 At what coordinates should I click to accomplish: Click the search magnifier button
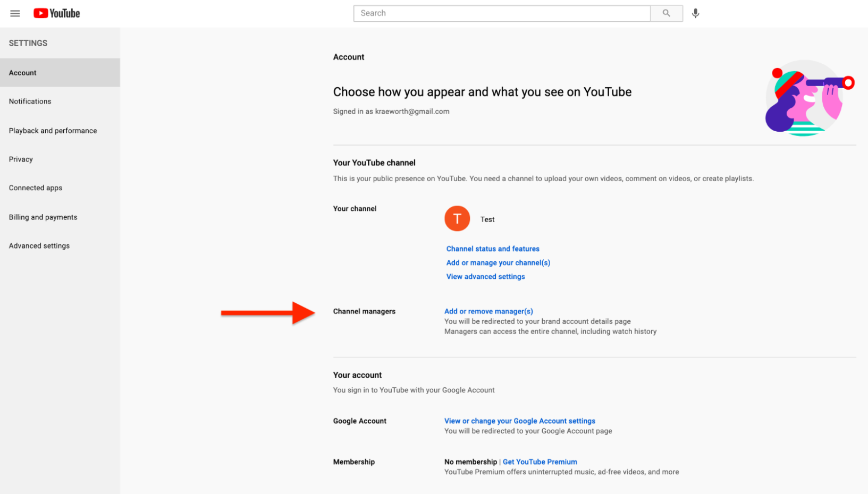coord(667,13)
